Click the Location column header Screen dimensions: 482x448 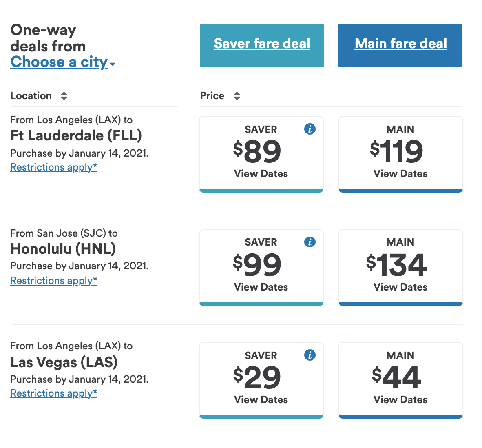pyautogui.click(x=31, y=95)
